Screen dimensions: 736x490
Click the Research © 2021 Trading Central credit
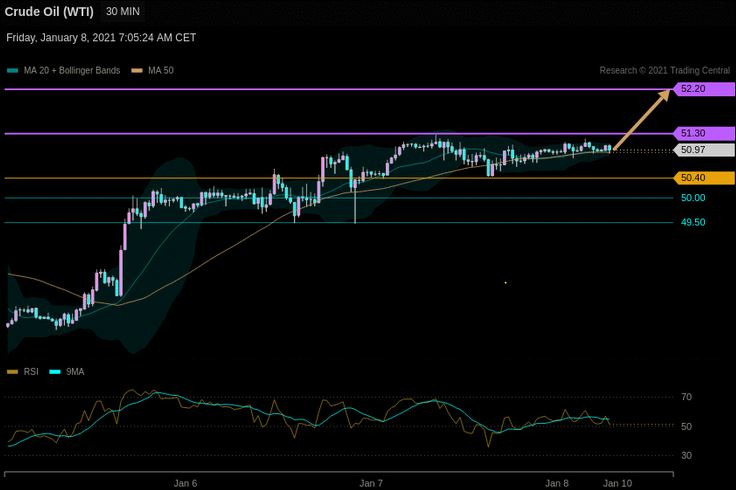coord(665,70)
